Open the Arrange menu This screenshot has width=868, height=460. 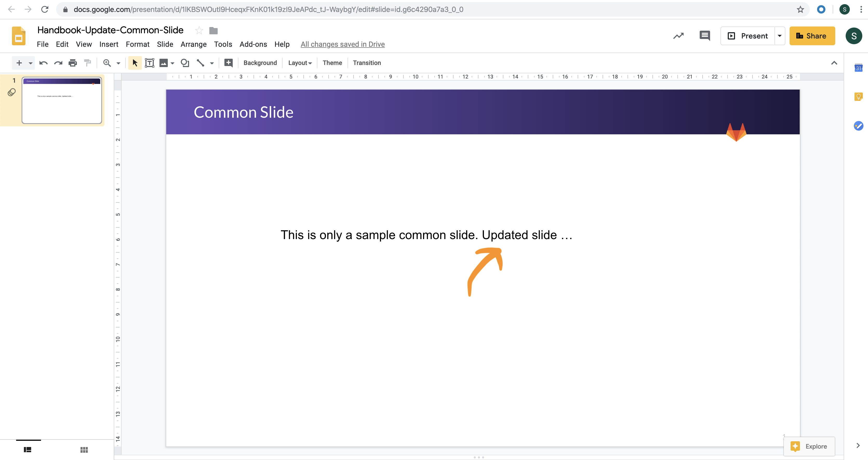[193, 44]
